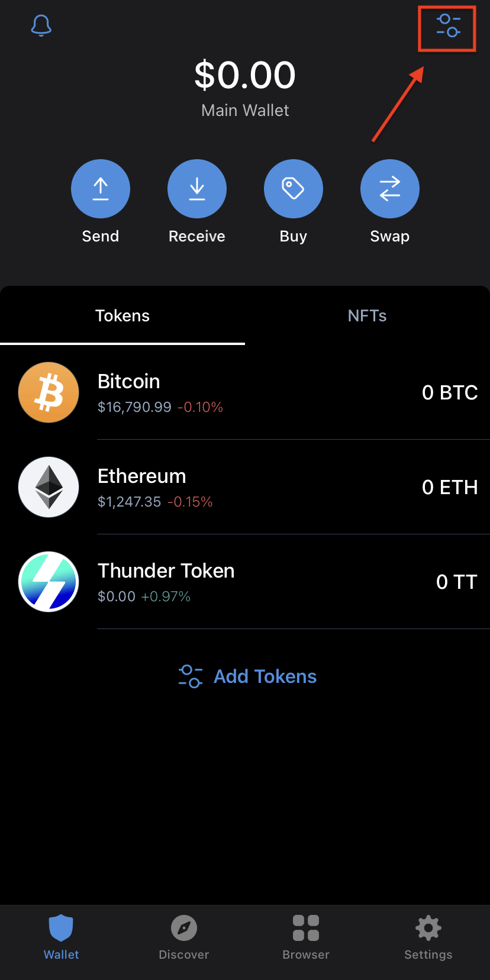Tap the Send arrow-up button

(x=101, y=189)
